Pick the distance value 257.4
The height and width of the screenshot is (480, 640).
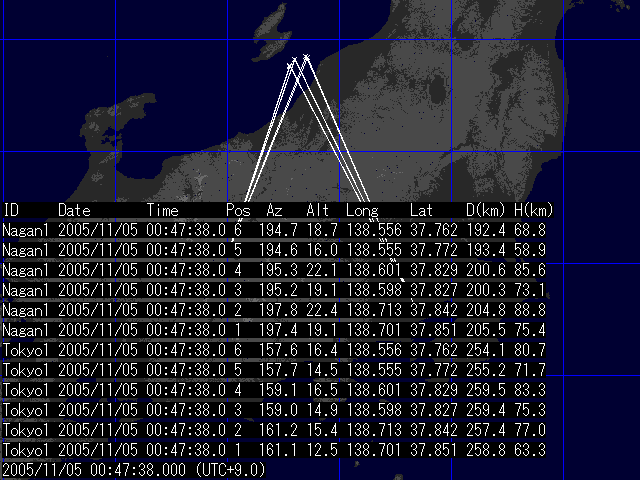[x=486, y=430]
